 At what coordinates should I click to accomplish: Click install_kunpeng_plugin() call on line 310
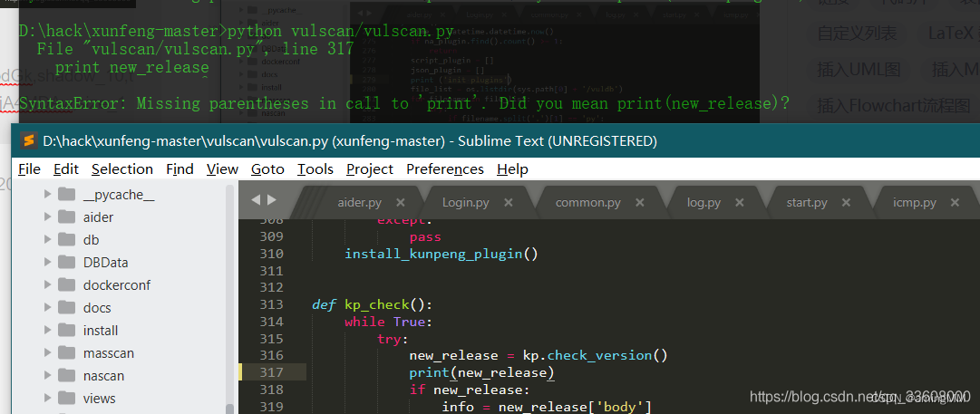click(441, 254)
